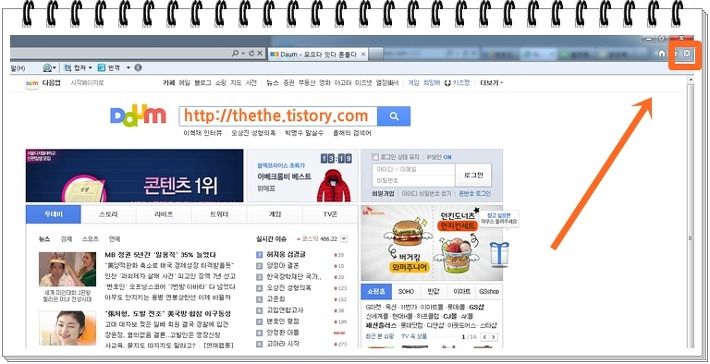The image size is (710, 364).
Task: Click the blue Daum search button
Action: [x=393, y=116]
